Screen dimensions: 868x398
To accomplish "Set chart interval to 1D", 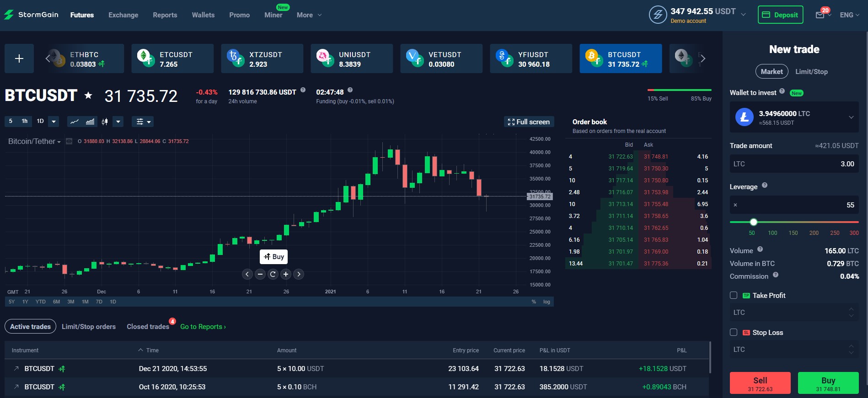I will 40,121.
